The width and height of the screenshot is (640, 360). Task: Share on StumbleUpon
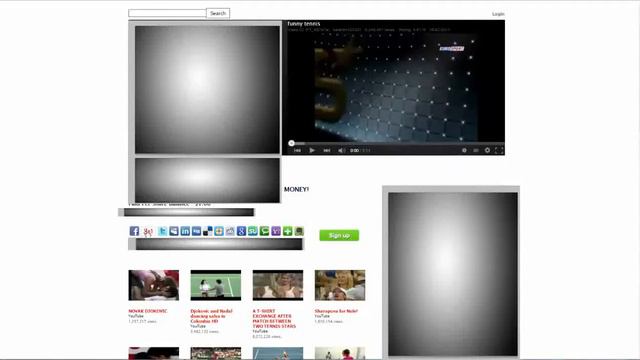(253, 231)
